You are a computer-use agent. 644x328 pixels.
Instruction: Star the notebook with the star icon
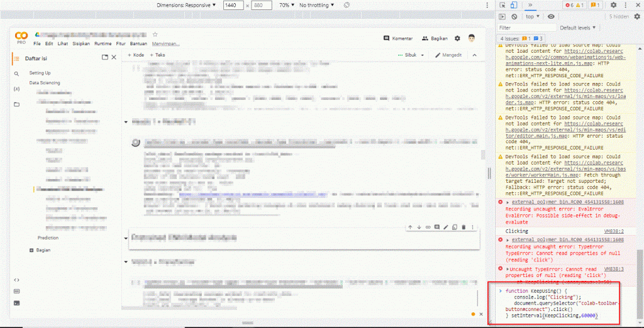tap(155, 35)
